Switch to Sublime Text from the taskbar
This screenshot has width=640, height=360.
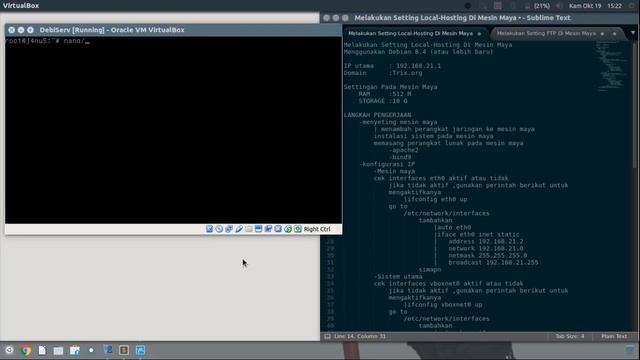[124, 350]
